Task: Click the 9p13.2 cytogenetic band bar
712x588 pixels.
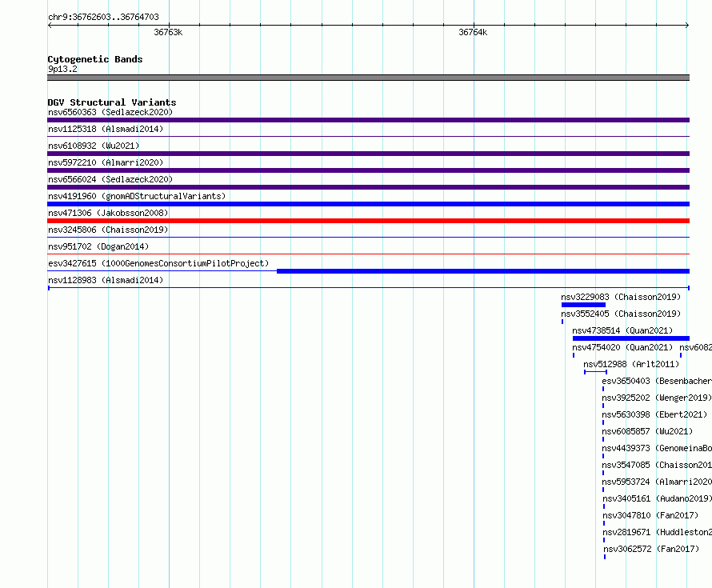Action: (368, 78)
